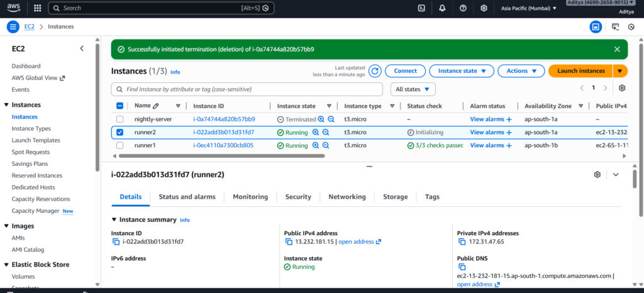Expand the All states filter dropdown
Screen dimensions: 644x293
413,89
